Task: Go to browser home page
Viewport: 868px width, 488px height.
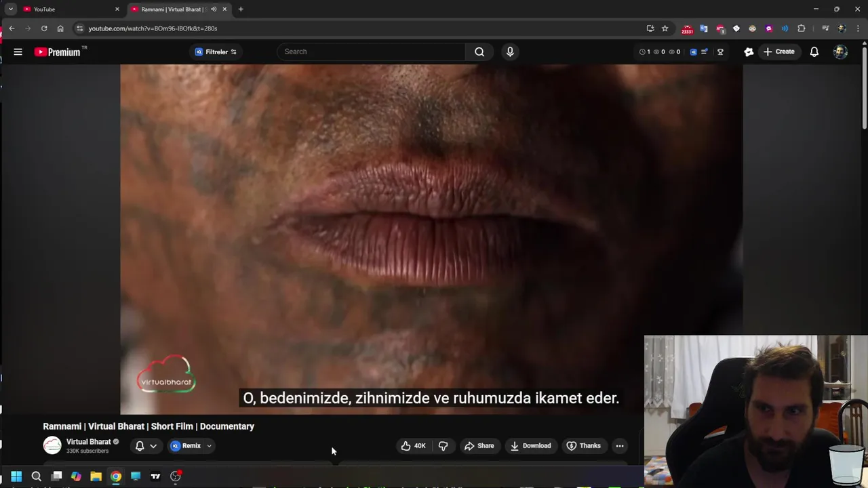Action: point(60,28)
